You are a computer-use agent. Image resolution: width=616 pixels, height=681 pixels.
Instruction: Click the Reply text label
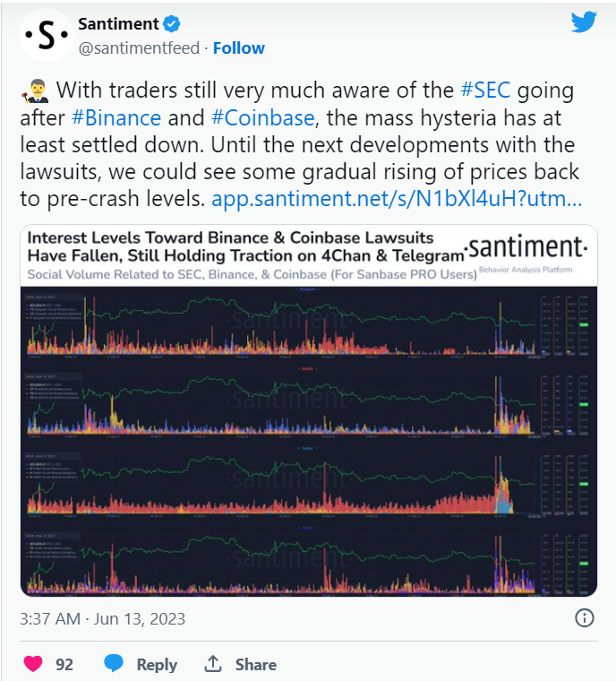click(157, 664)
